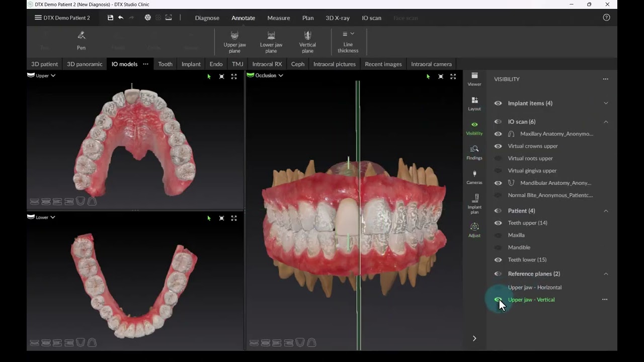Click the Save icon in top bar
Image resolution: width=644 pixels, height=362 pixels.
point(110,18)
